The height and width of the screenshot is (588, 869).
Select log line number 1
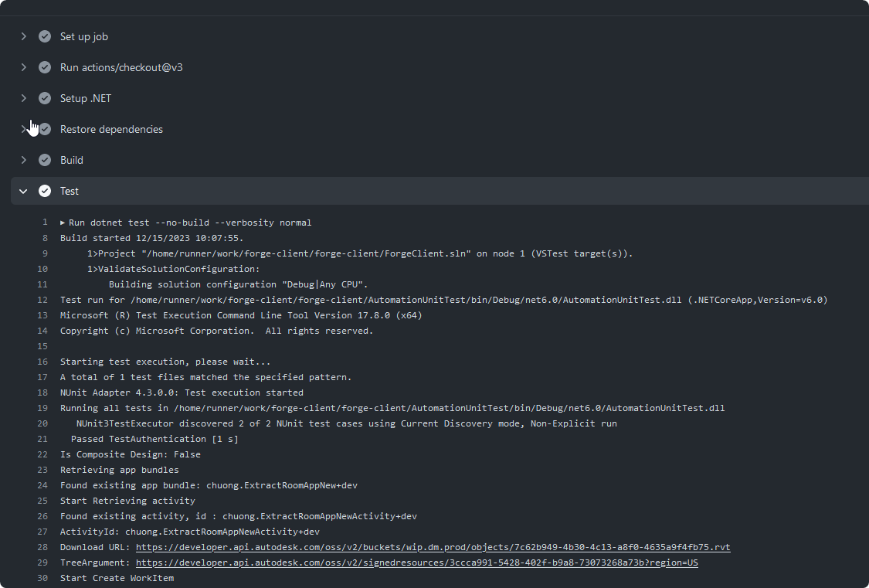pyautogui.click(x=45, y=223)
